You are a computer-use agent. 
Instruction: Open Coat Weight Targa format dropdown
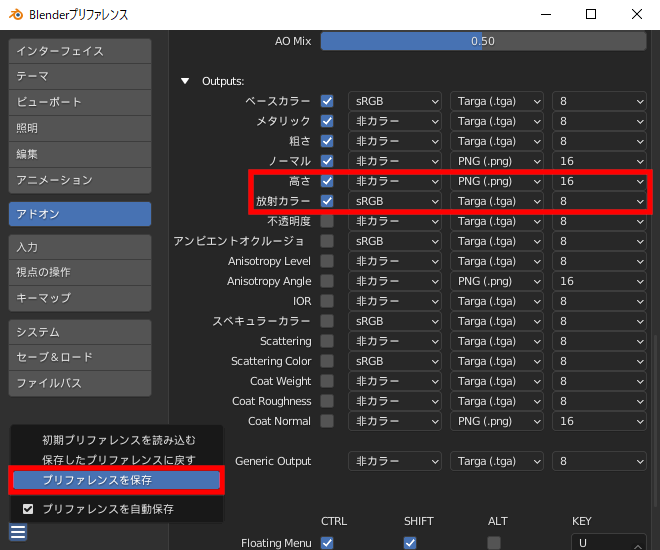pyautogui.click(x=497, y=381)
